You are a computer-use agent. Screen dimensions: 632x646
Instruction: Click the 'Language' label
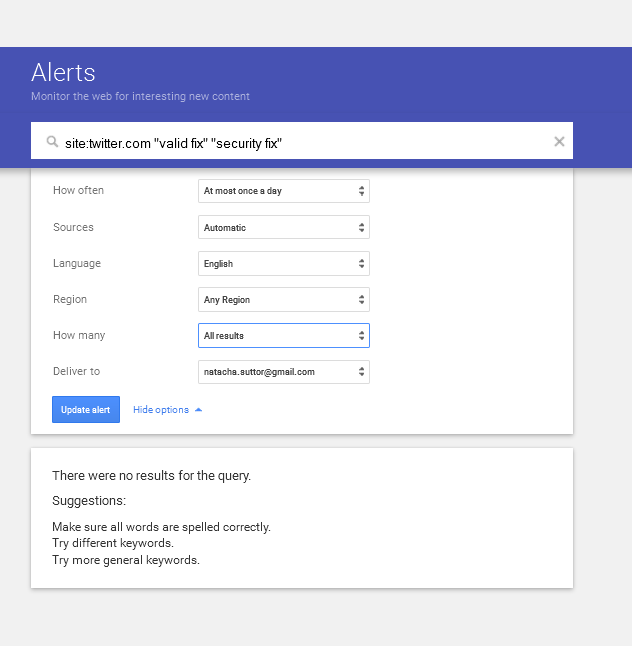pos(77,263)
